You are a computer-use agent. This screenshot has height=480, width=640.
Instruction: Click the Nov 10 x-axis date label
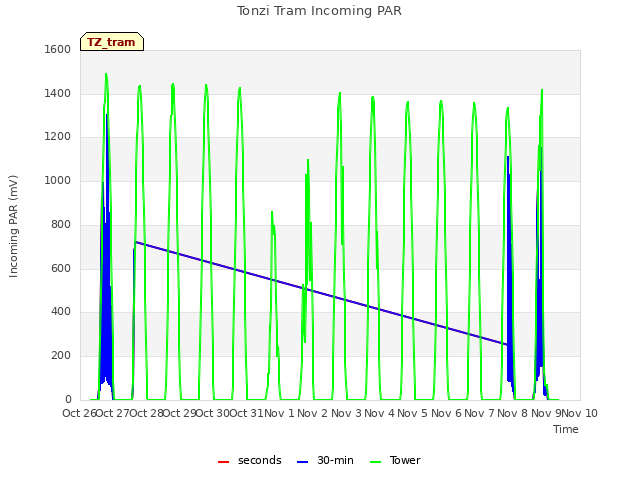[580, 413]
